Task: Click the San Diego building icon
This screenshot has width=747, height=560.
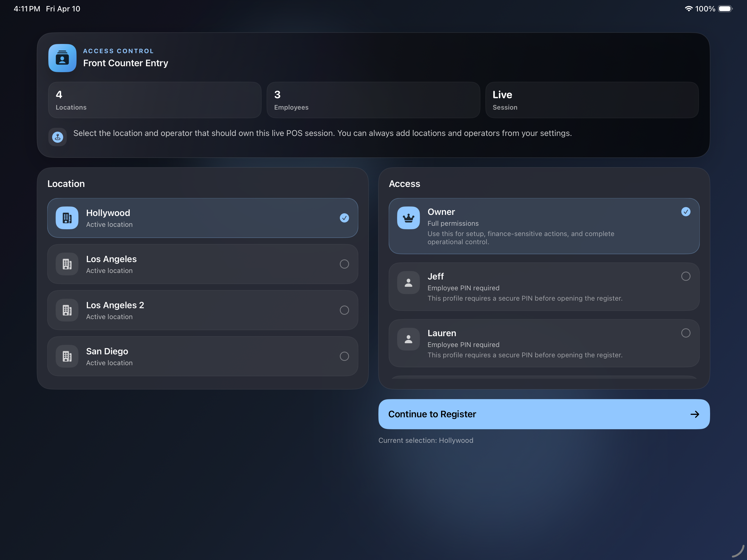Action: point(67,356)
